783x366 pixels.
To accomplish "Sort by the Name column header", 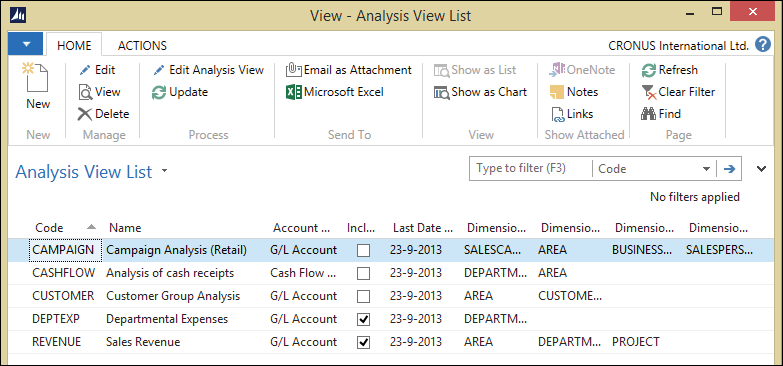I will [125, 228].
